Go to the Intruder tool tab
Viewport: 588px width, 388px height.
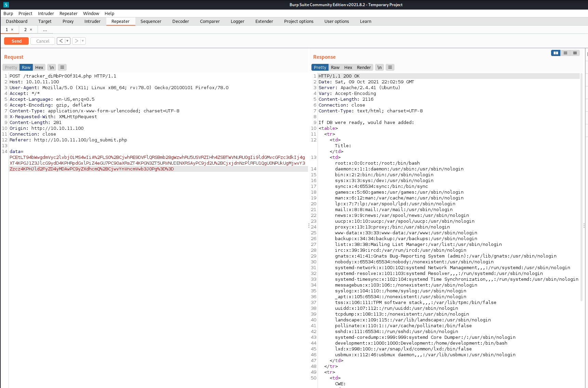tap(92, 22)
